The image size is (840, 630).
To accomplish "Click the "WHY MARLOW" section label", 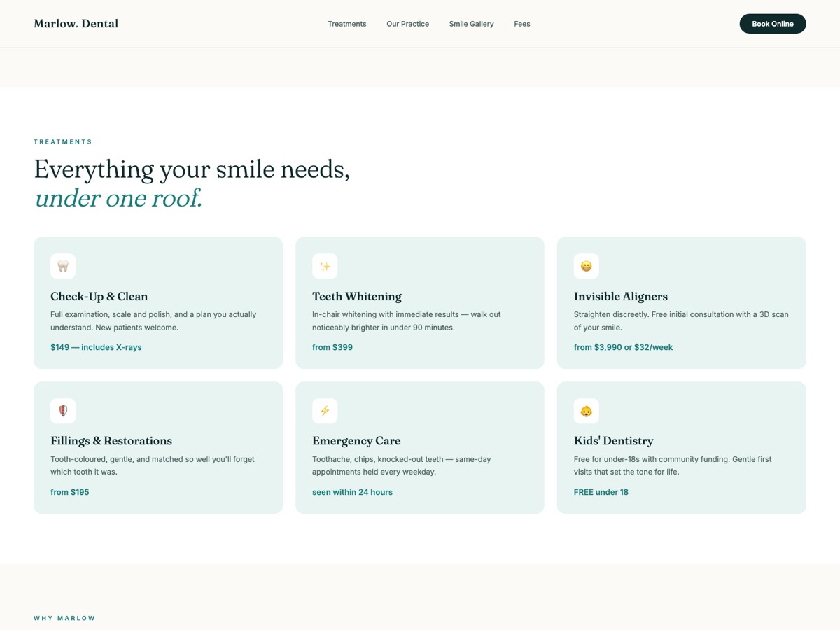I will point(64,619).
